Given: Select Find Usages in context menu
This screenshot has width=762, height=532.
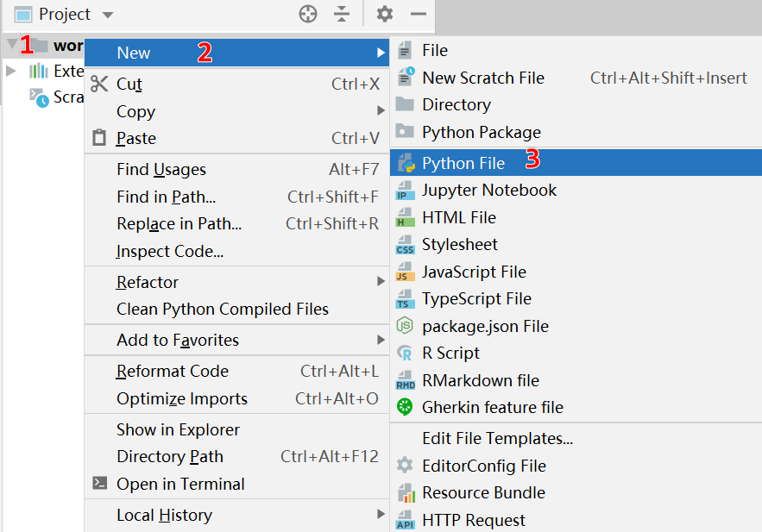Looking at the screenshot, I should (161, 170).
